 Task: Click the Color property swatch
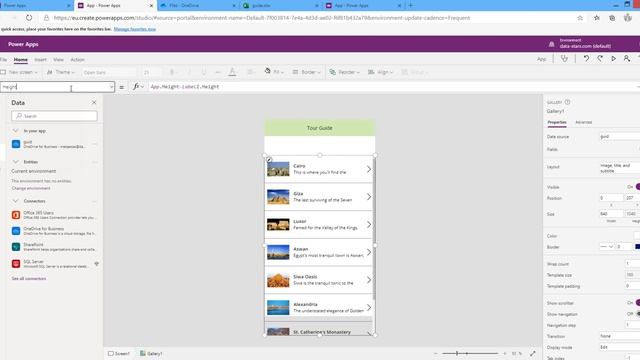[x=637, y=236]
